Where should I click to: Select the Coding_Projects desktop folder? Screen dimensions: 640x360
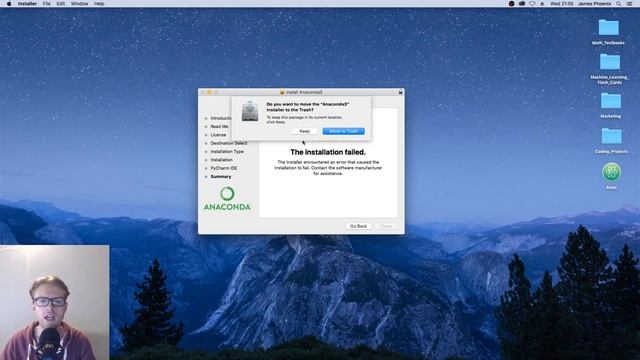click(x=611, y=140)
